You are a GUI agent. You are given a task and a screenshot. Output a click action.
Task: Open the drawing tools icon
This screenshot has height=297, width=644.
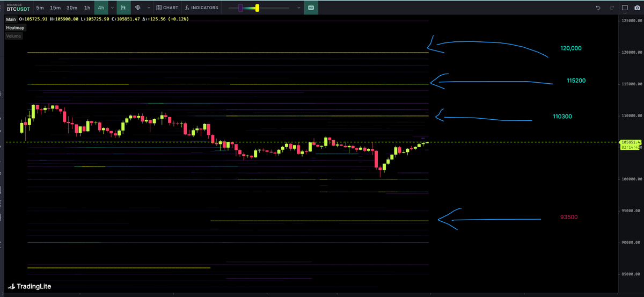click(137, 8)
